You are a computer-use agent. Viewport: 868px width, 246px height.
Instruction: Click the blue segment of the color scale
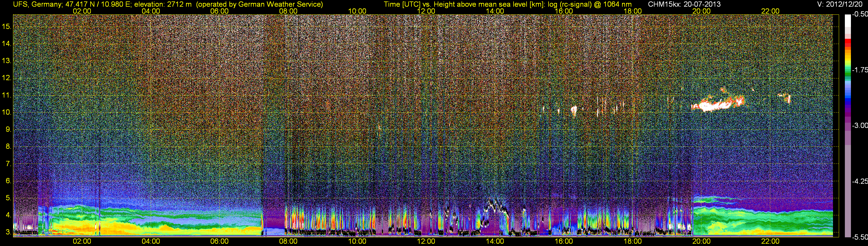pyautogui.click(x=847, y=100)
